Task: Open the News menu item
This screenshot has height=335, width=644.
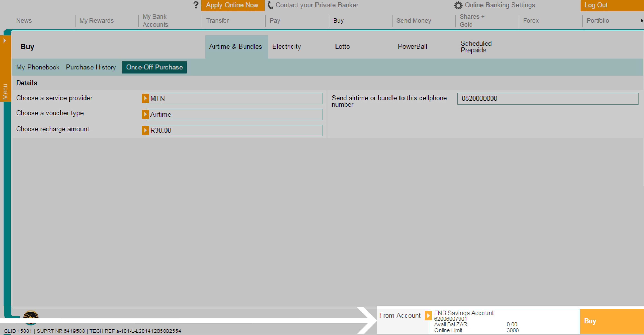Action: pyautogui.click(x=24, y=21)
